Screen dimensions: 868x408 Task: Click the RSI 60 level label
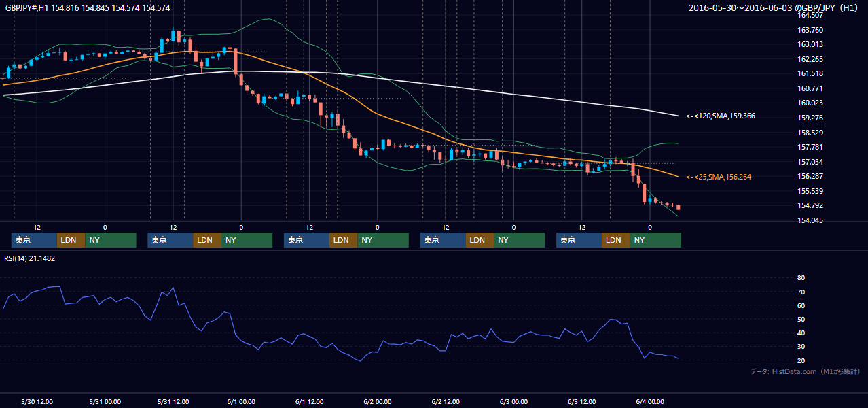tap(801, 305)
